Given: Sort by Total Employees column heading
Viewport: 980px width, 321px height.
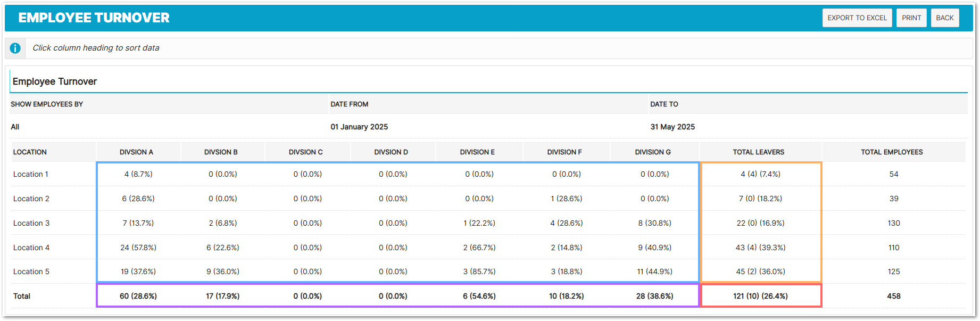Looking at the screenshot, I should 892,152.
